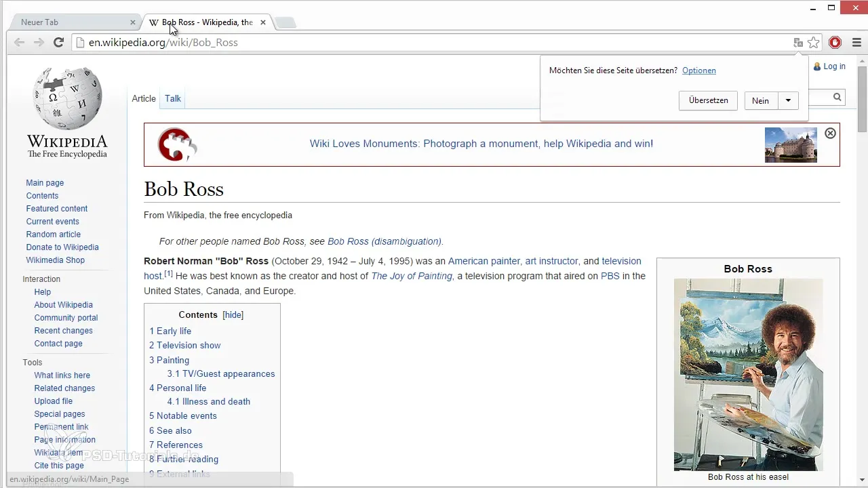Click the Wiki Loves Monuments puzzle logo
Image resolution: width=868 pixels, height=488 pixels.
pyautogui.click(x=177, y=144)
